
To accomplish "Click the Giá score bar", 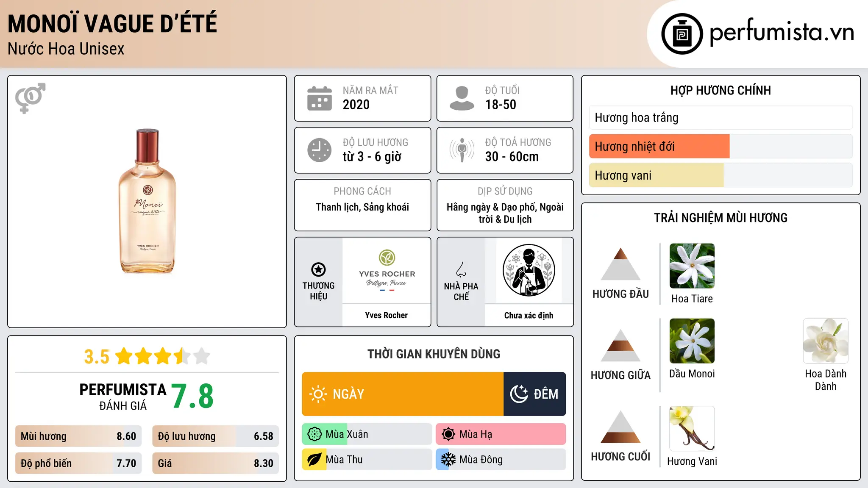I will coord(215,463).
